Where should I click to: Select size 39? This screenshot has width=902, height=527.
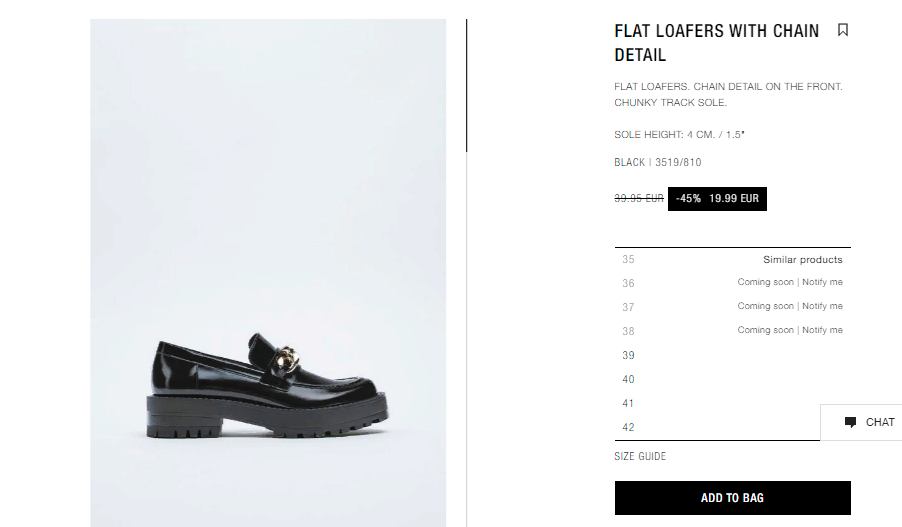732,355
